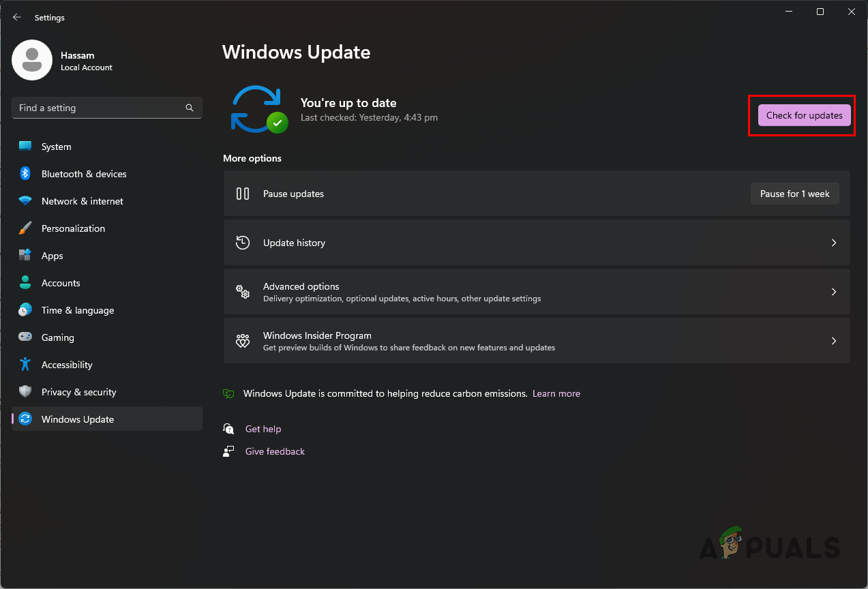Expand the Windows Insider Program entry
Viewport: 868px width, 589px height.
pos(833,340)
